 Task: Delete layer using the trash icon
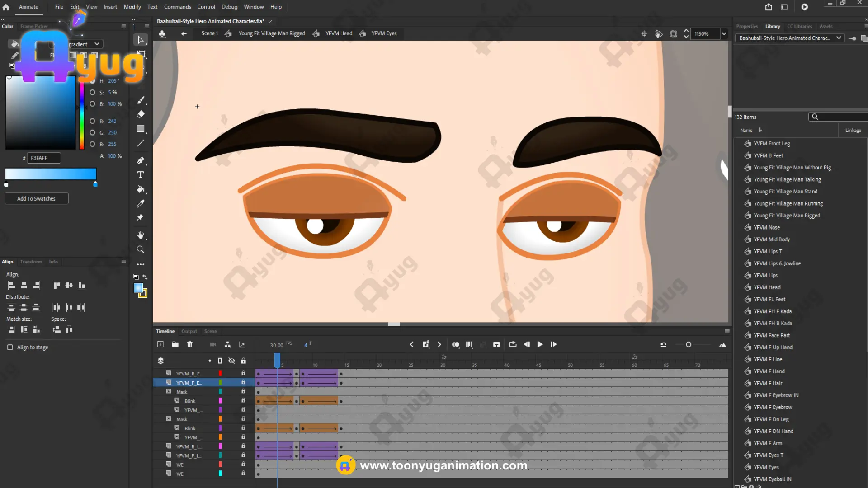click(x=190, y=344)
